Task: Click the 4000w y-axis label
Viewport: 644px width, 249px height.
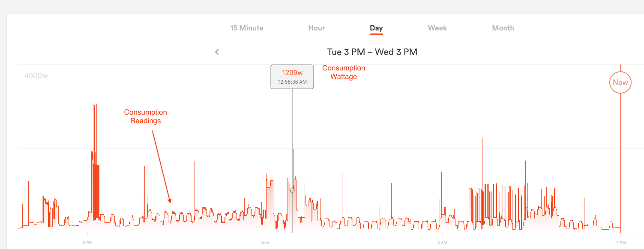Action: point(36,76)
